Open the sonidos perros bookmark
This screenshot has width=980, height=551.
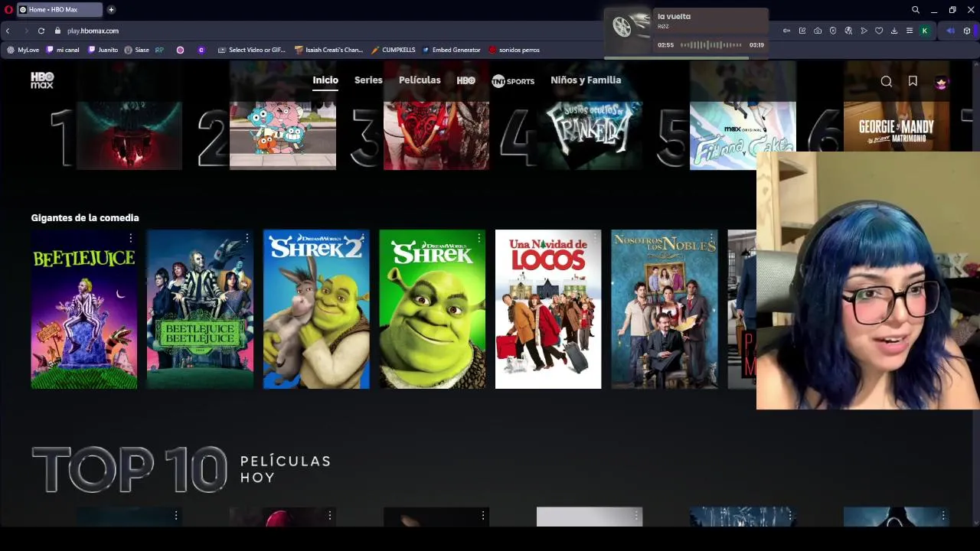pos(514,50)
